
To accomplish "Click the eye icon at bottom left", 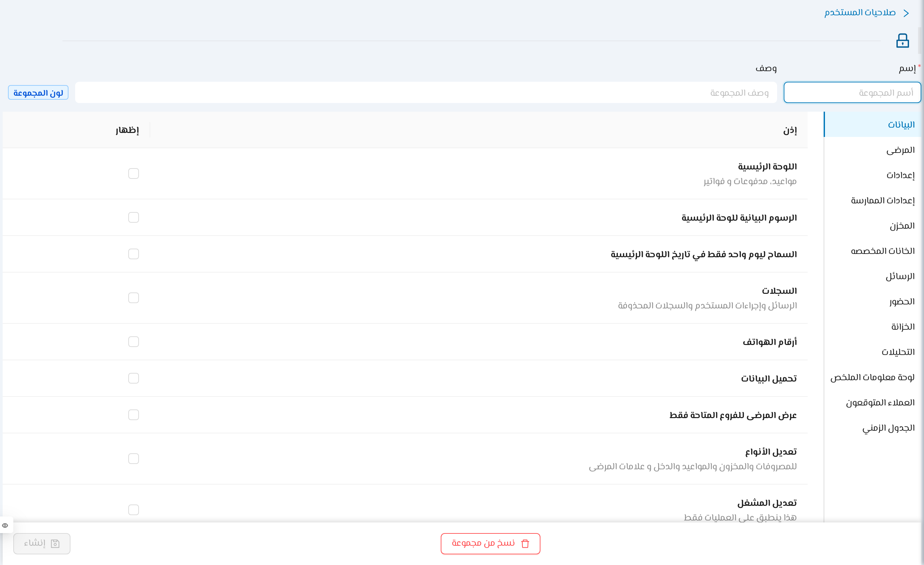I will 5,525.
